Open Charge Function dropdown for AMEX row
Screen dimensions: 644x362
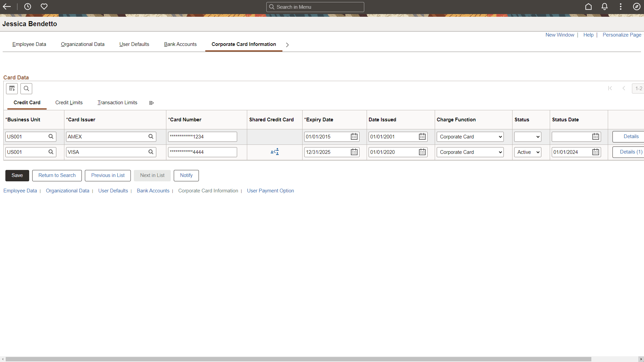[470, 137]
